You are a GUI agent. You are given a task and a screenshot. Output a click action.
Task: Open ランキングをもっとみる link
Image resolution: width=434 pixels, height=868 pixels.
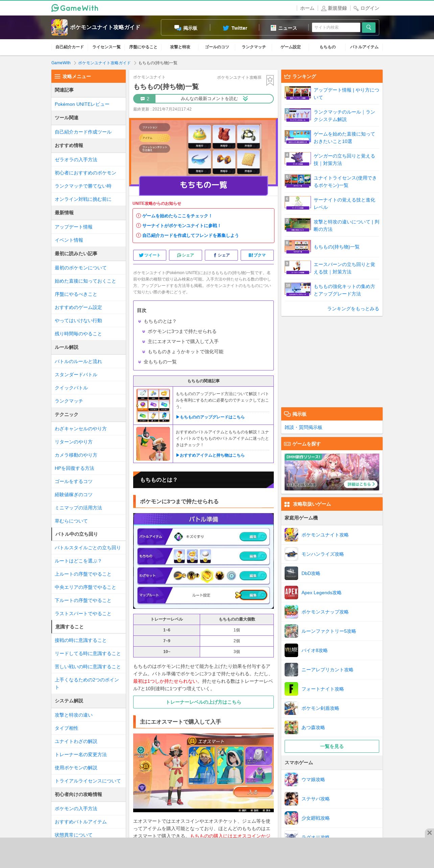[x=353, y=309]
